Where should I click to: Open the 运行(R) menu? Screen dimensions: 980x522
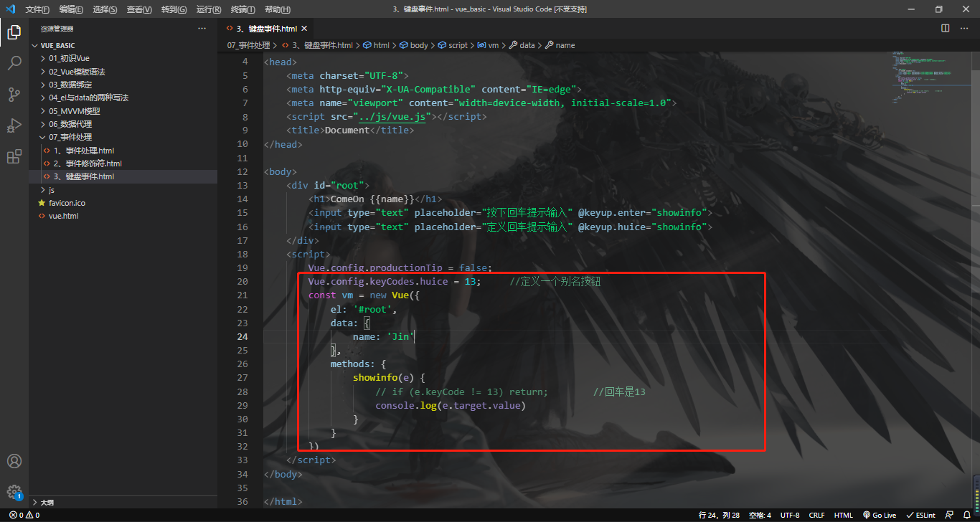pos(208,9)
